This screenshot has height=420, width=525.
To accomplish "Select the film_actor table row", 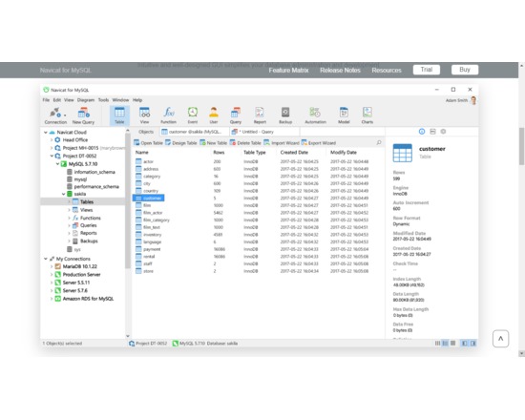I will click(252, 213).
